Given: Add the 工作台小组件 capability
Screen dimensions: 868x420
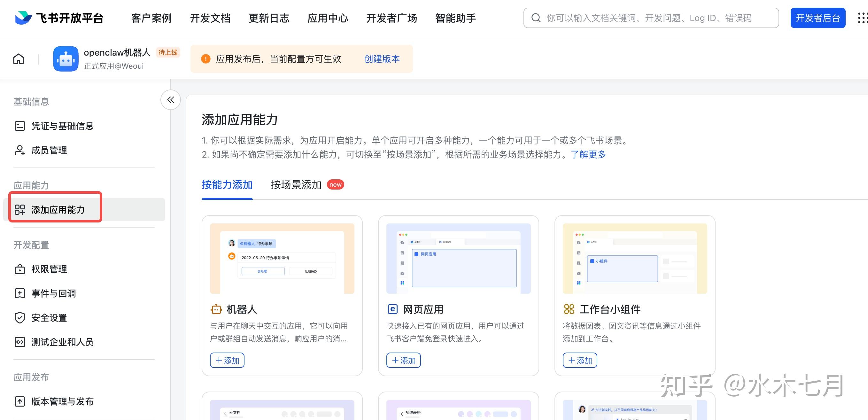Looking at the screenshot, I should click(x=579, y=360).
